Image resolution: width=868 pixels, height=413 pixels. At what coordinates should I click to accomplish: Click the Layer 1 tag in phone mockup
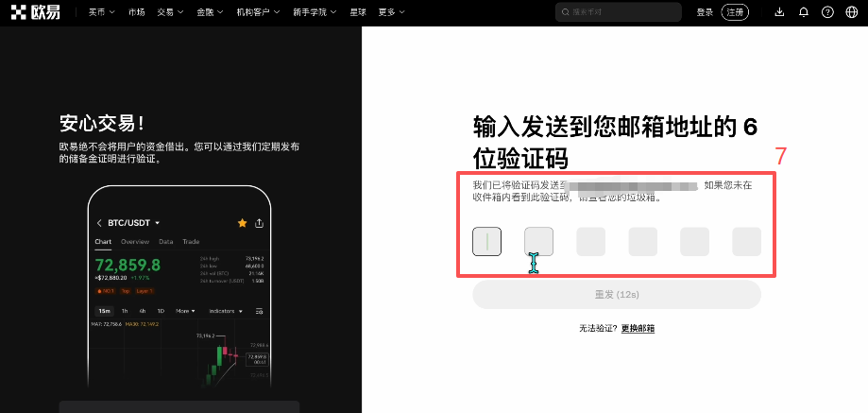point(144,291)
